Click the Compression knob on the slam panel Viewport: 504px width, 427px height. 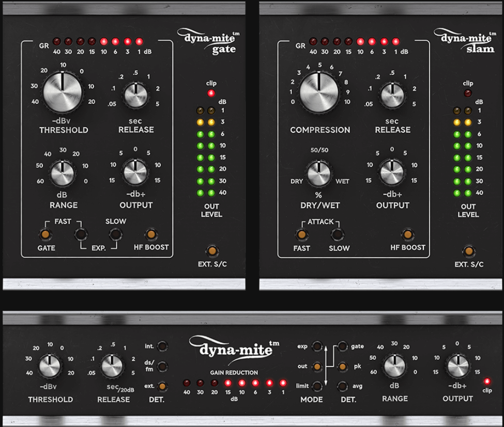tap(319, 92)
